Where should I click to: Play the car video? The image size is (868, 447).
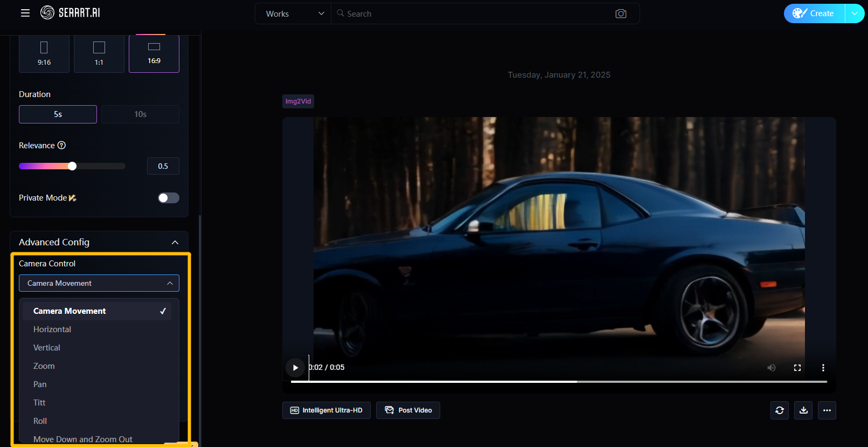point(295,368)
